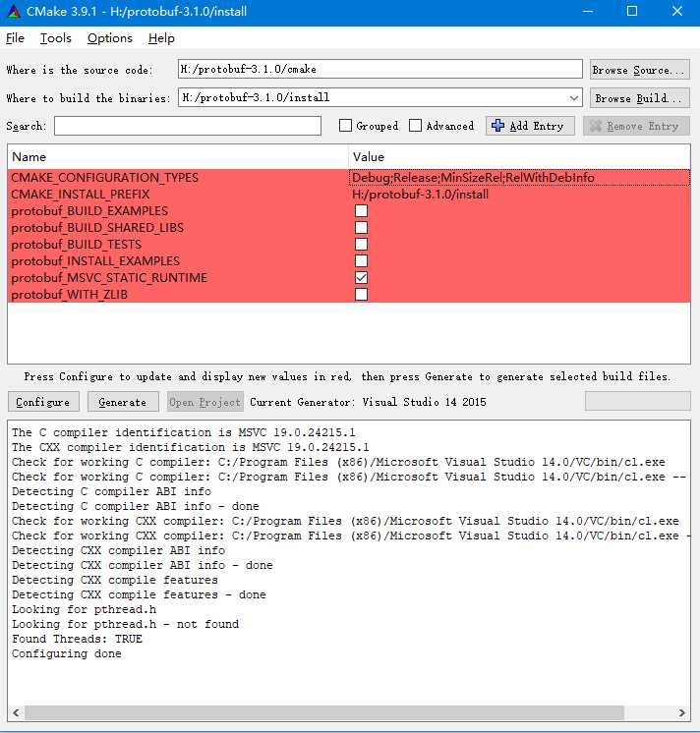
Task: Toggle the Grouped checkbox
Action: pos(345,126)
